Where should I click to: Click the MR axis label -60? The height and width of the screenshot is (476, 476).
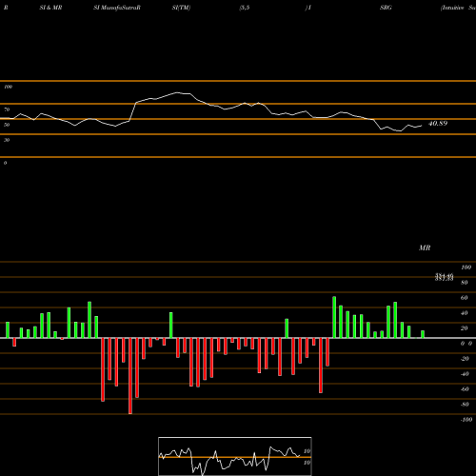click(x=465, y=389)
